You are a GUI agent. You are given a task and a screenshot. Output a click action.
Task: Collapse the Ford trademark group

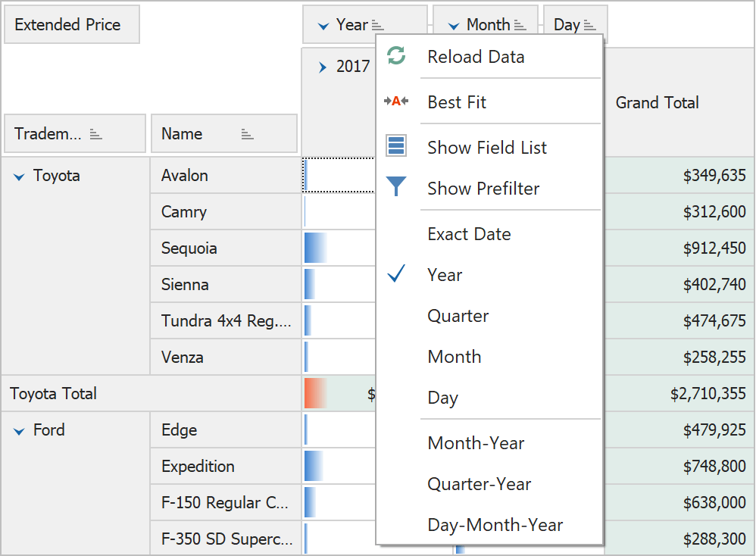coord(19,431)
